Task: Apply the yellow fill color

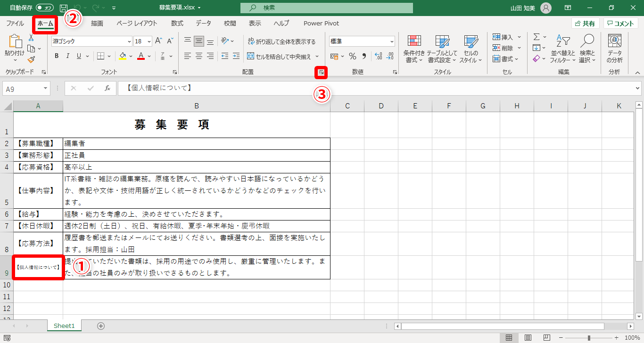Action: tap(123, 56)
